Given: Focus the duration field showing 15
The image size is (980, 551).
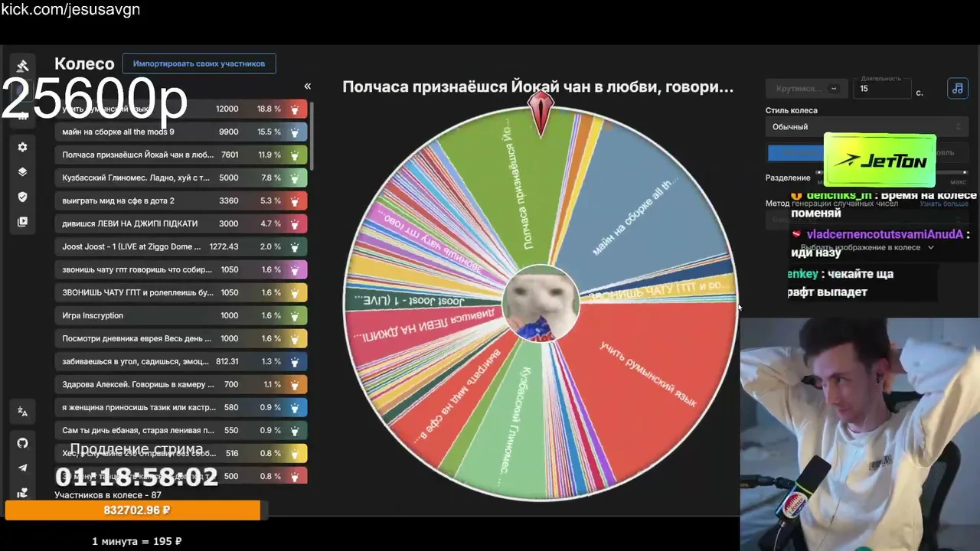Looking at the screenshot, I should [x=882, y=89].
